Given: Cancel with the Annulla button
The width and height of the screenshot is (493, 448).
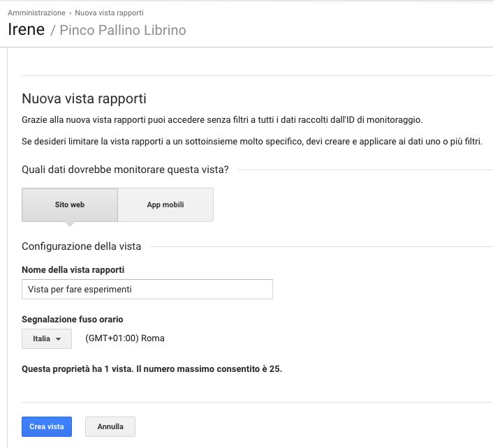Looking at the screenshot, I should (x=110, y=426).
